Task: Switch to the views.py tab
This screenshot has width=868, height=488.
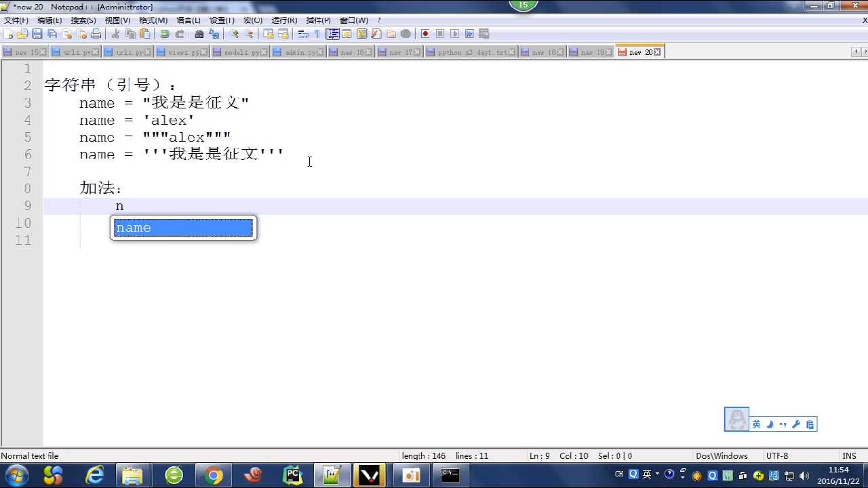Action: (x=182, y=52)
